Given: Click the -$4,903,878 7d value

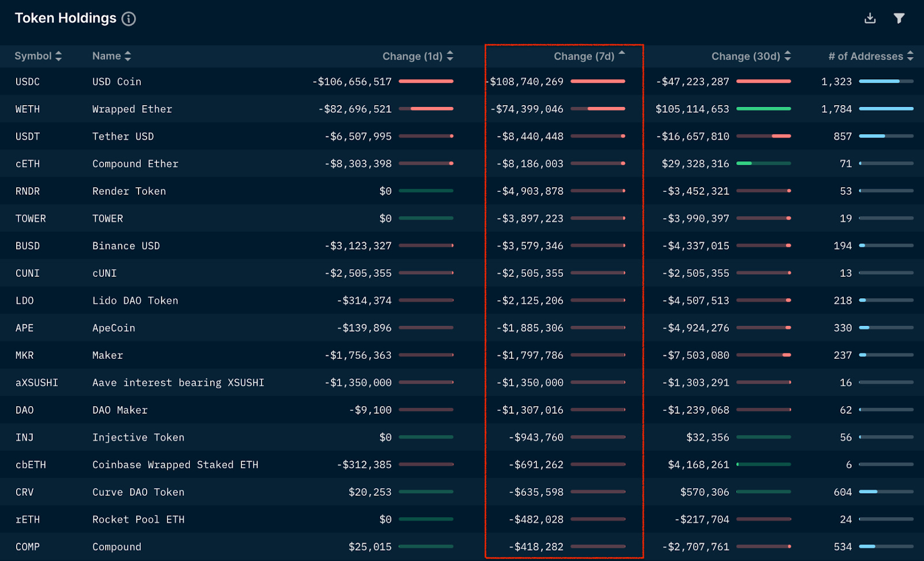Looking at the screenshot, I should [x=530, y=191].
